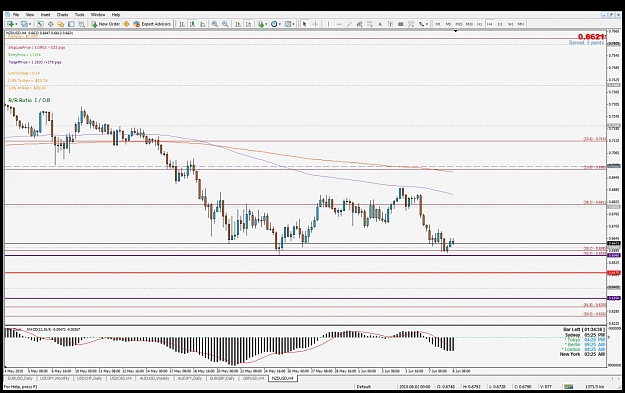This screenshot has height=393, width=625.
Task: Expand the Indicators dropdown arrow
Action: (x=266, y=24)
